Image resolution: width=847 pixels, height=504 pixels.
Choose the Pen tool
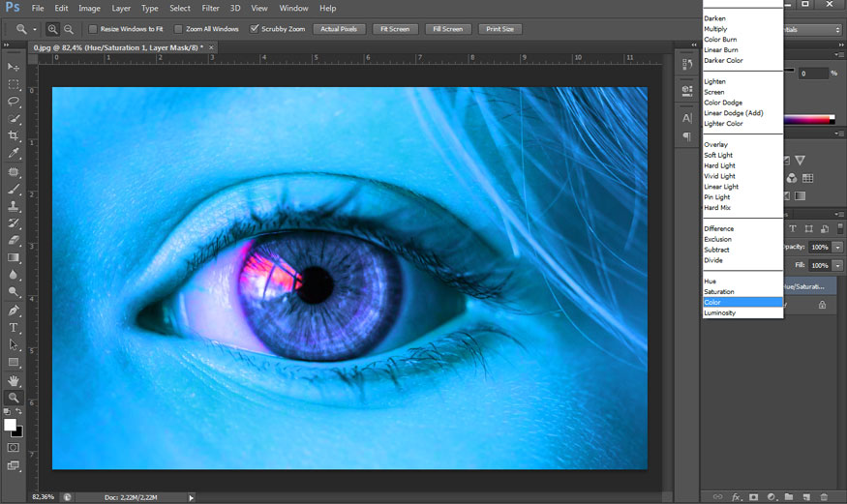(14, 311)
